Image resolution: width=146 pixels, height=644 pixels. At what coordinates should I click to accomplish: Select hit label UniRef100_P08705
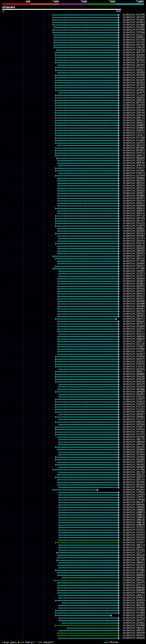click(x=134, y=244)
